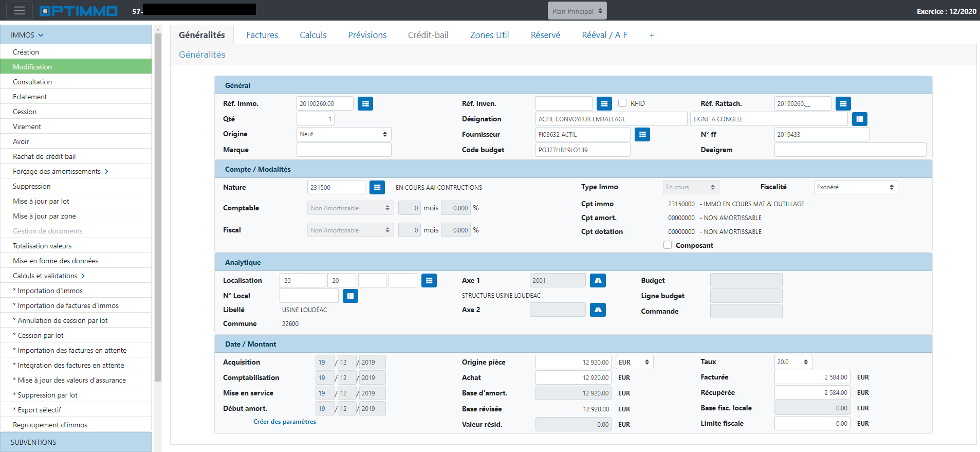
Task: Click the Deaigrem input field
Action: [x=850, y=150]
